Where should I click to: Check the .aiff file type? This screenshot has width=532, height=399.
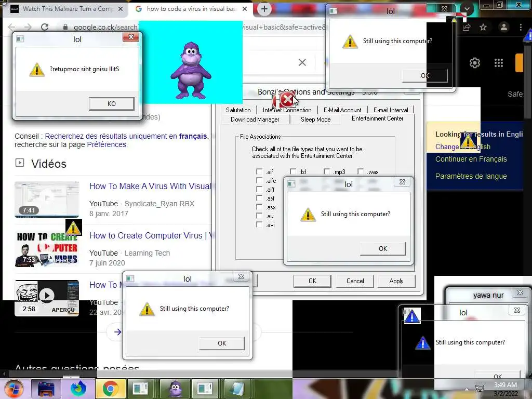click(x=259, y=189)
